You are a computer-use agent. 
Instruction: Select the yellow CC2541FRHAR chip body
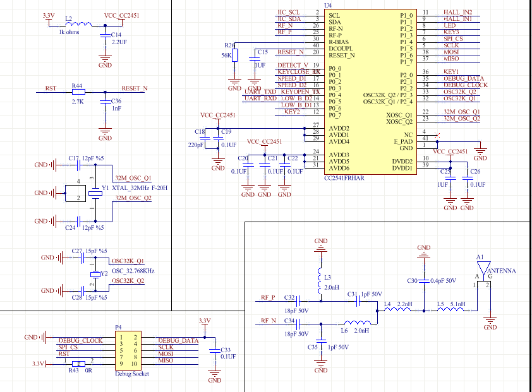(370, 92)
